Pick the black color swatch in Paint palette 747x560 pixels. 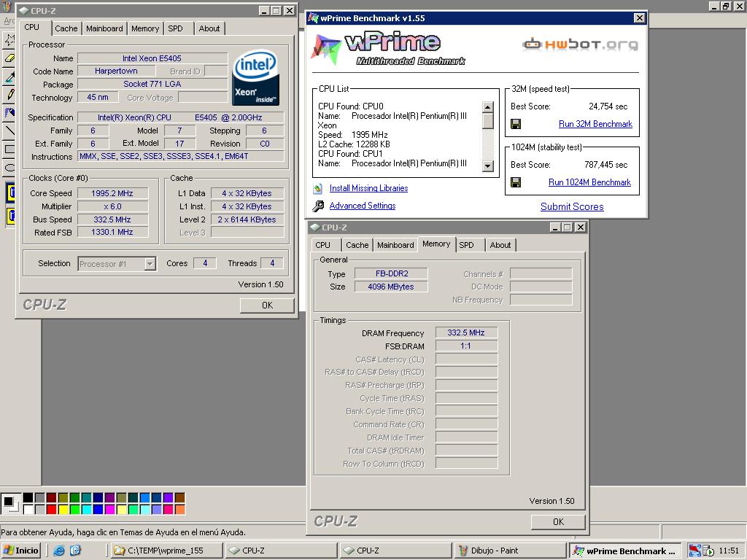28,498
